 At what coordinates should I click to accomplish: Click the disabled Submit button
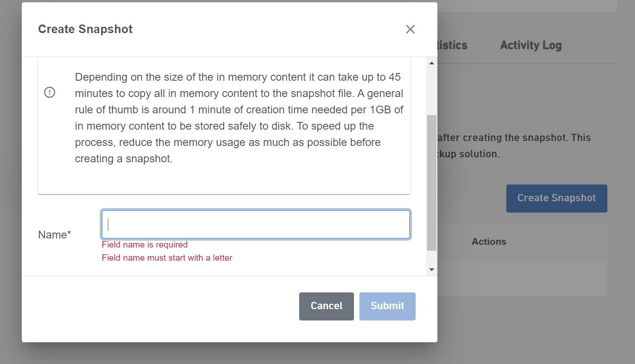(387, 306)
